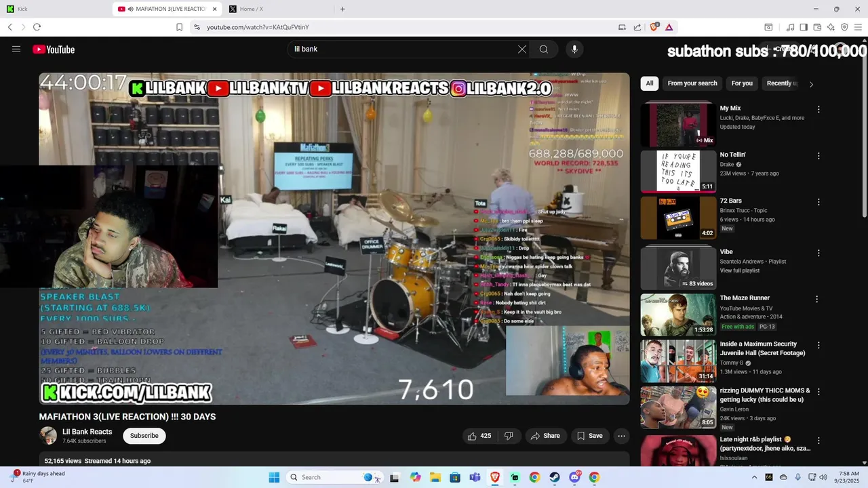Screen dimensions: 868x488
Task: Open the Lil Bank Reacts channel name
Action: click(87, 432)
